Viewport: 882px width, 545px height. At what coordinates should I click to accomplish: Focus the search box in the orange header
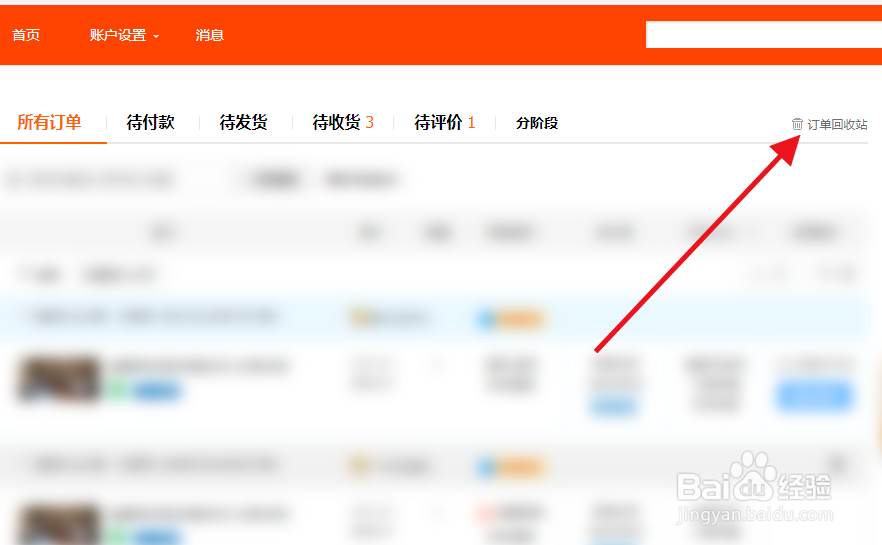click(764, 35)
